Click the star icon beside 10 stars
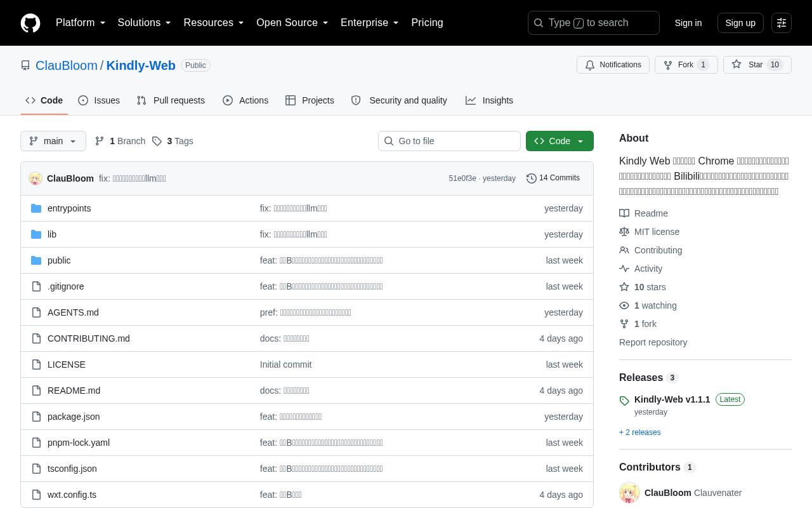Image resolution: width=812 pixels, height=508 pixels. pyautogui.click(x=624, y=287)
